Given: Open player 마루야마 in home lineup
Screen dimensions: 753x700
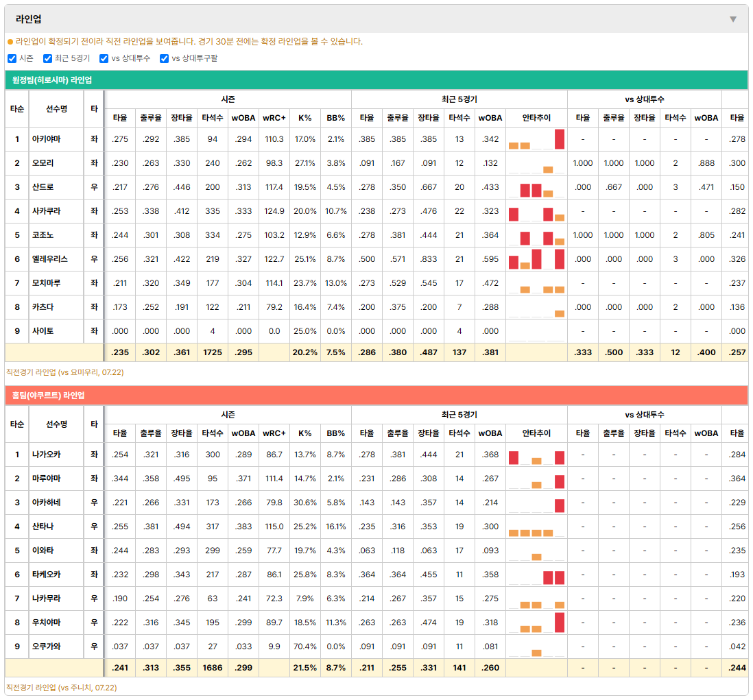Looking at the screenshot, I should [46, 479].
